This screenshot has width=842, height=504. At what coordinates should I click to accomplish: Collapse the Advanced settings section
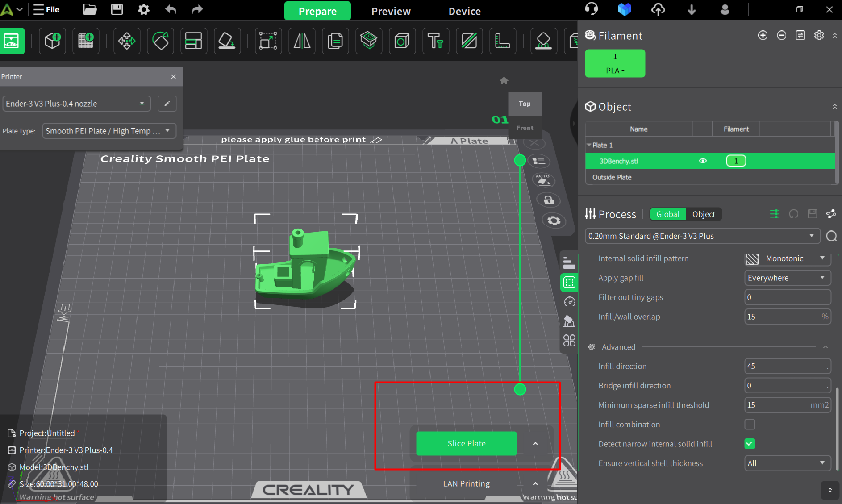(x=825, y=347)
